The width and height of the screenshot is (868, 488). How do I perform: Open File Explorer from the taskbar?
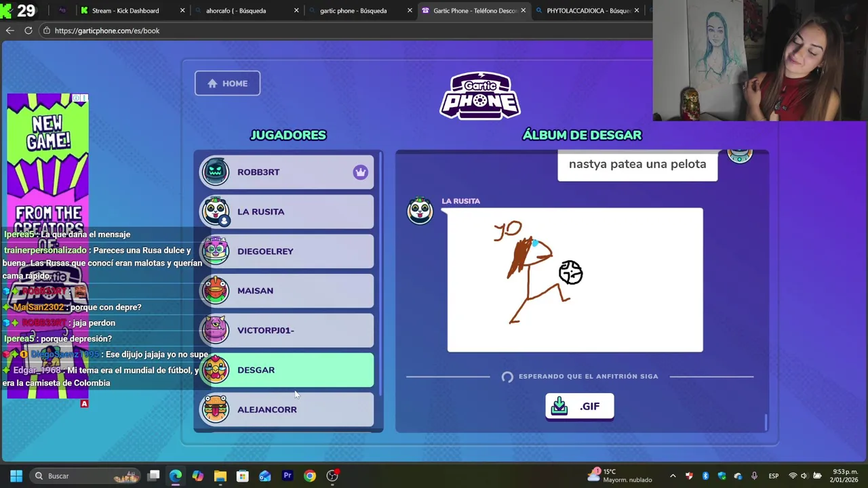[220, 476]
